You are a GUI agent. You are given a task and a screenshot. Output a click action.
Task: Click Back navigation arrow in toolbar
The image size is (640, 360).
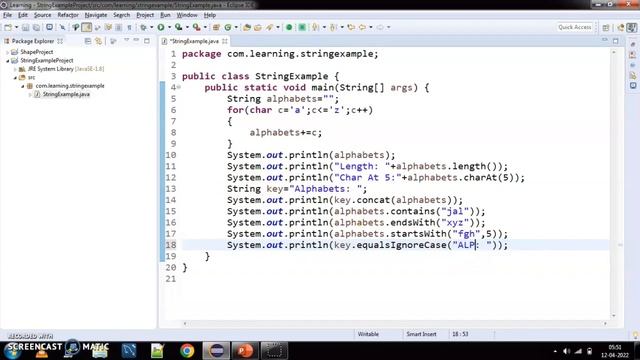coord(362,27)
